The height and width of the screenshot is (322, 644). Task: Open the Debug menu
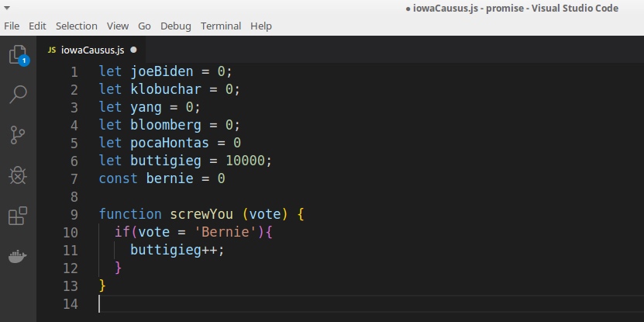click(x=175, y=26)
